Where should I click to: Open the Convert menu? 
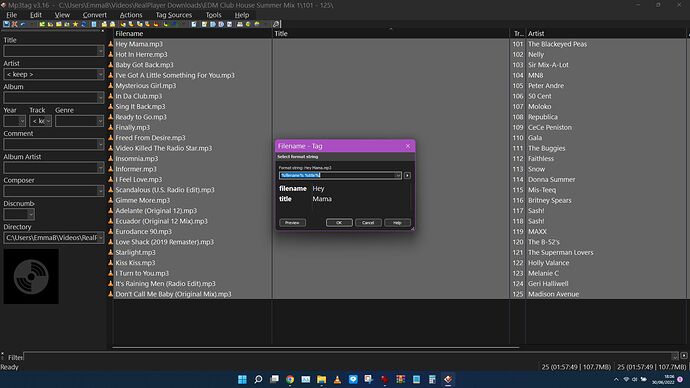(95, 15)
